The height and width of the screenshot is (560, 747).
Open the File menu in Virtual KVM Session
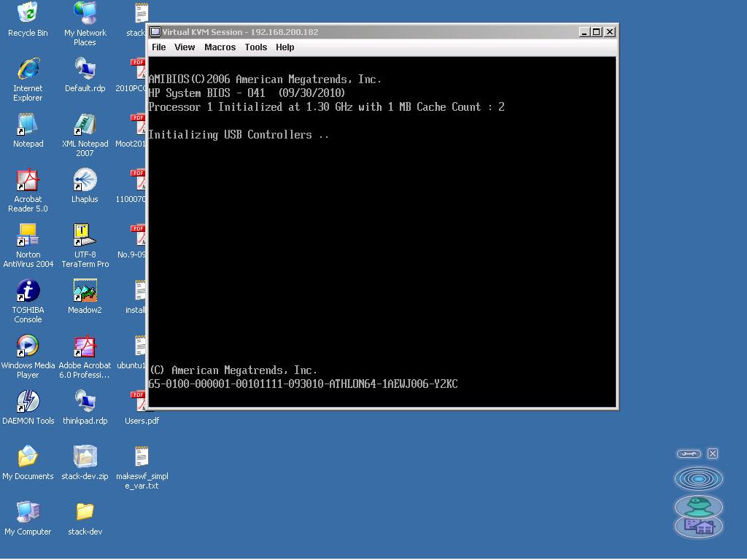tap(158, 47)
